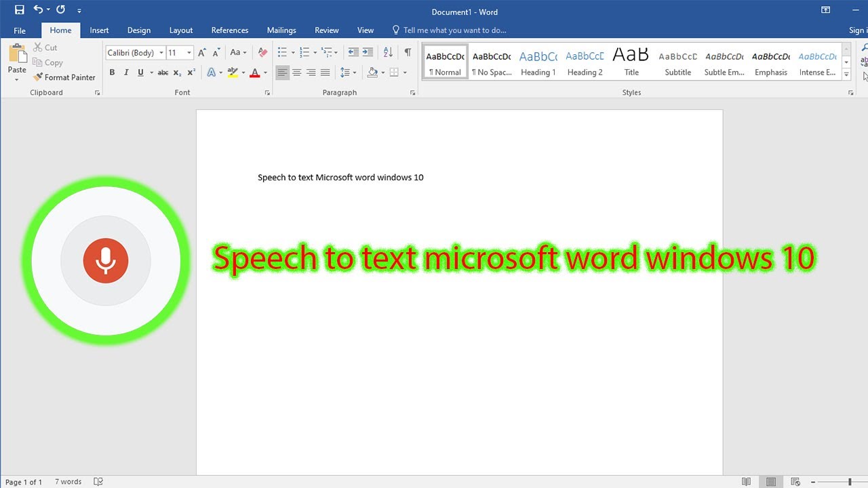Open the Paragraph dialog launcher
Screen dimensions: 868x488
point(413,93)
